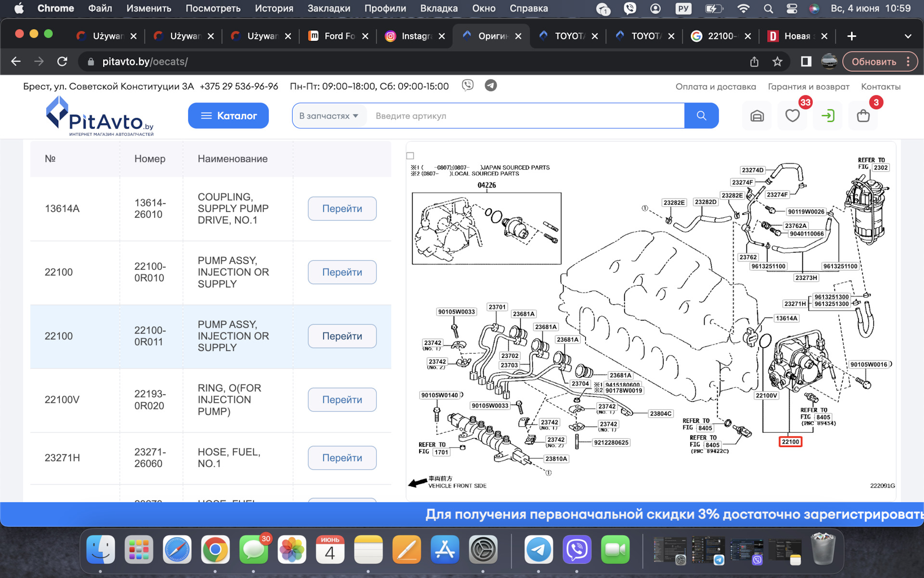This screenshot has height=578, width=924.
Task: Open Telegram contact icon in header
Action: (x=490, y=86)
